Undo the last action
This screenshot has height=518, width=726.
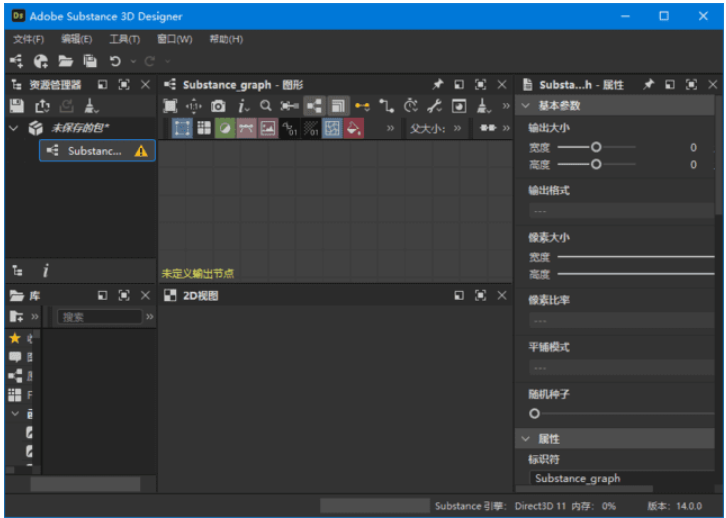click(x=115, y=61)
